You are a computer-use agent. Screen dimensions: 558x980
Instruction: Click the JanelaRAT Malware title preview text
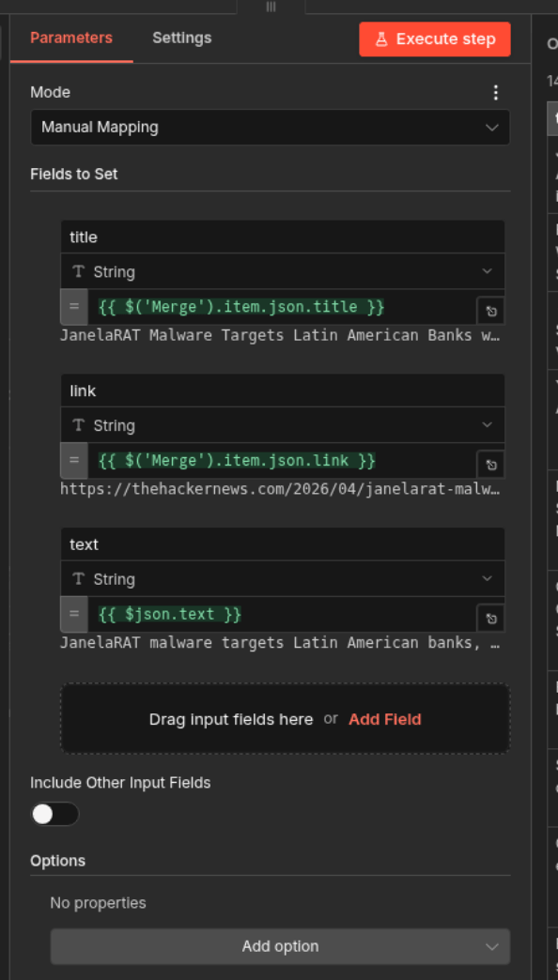280,336
